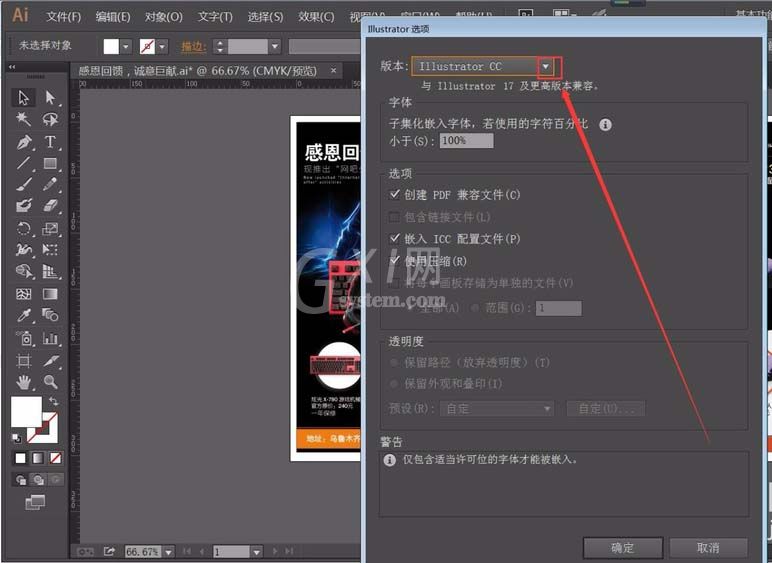Click the Change Screen Mode icon
Viewport: 772px width, 563px height.
[x=35, y=502]
